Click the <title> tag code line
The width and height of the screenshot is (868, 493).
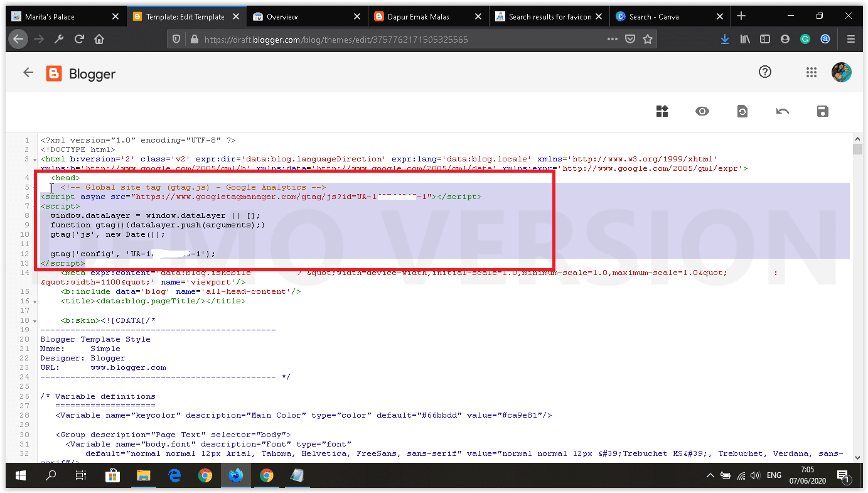coord(153,301)
